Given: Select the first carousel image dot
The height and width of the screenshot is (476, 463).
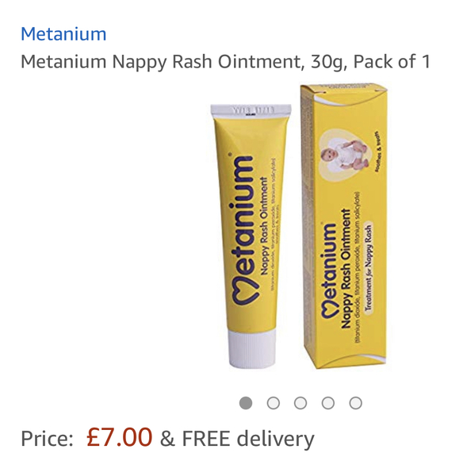Looking at the screenshot, I should (x=246, y=403).
